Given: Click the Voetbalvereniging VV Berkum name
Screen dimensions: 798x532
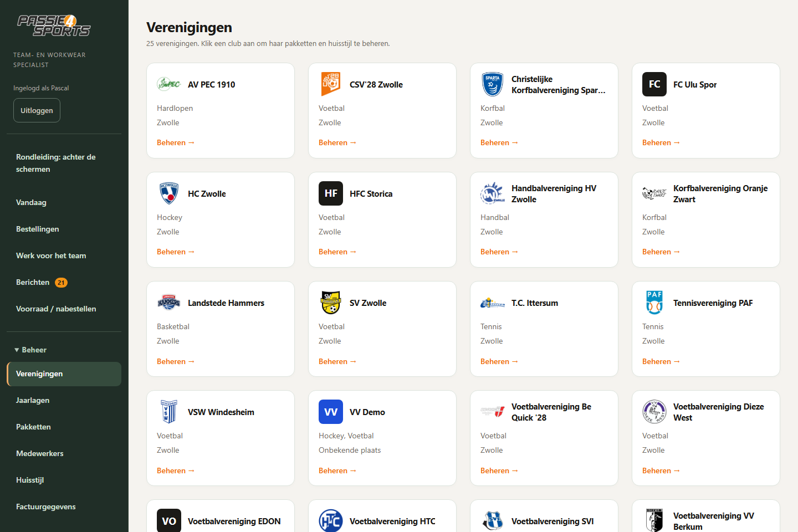Looking at the screenshot, I should [714, 521].
